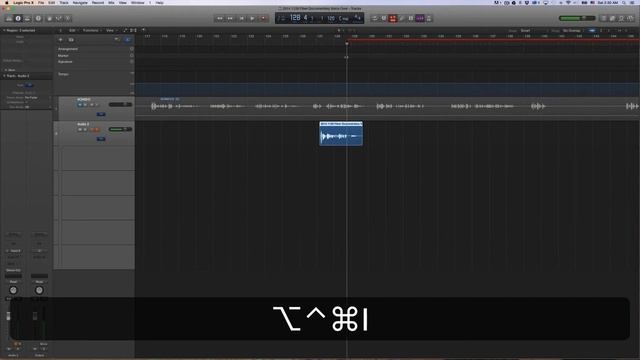
Task: Open the Note Pad button
Action: coord(612,18)
